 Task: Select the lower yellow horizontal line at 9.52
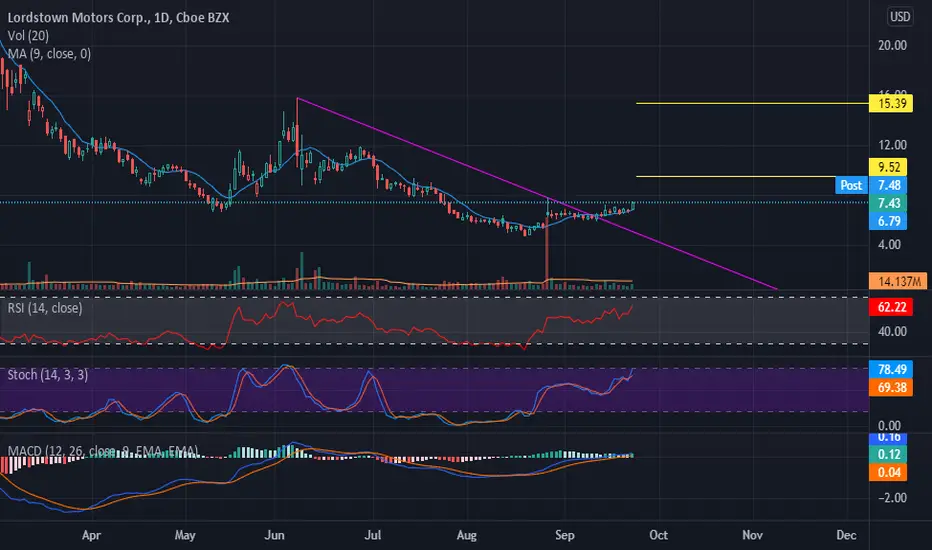[735, 176]
